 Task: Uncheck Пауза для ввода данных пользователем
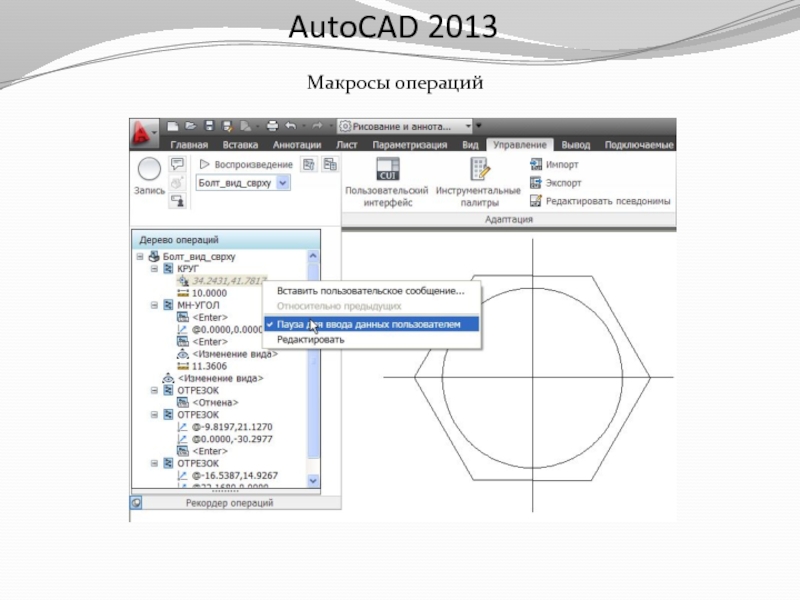[x=371, y=324]
